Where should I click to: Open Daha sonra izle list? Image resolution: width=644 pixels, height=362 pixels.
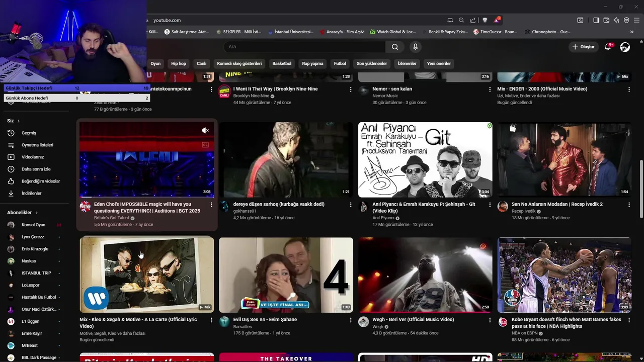point(36,169)
